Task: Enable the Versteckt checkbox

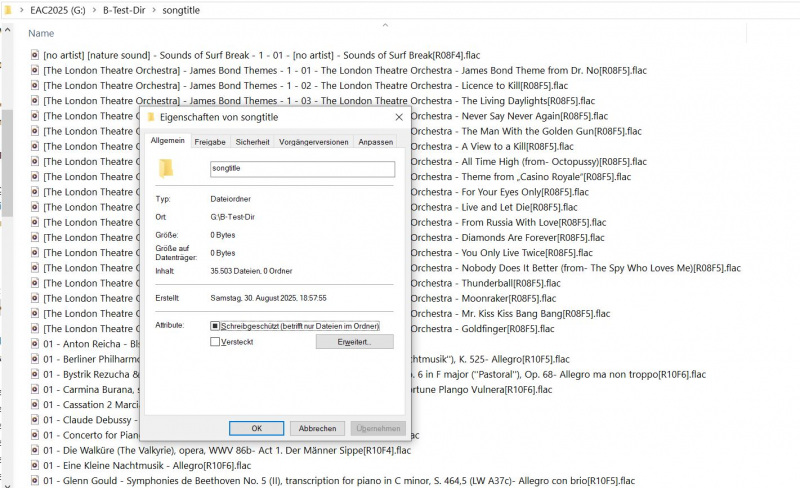Action: point(215,342)
